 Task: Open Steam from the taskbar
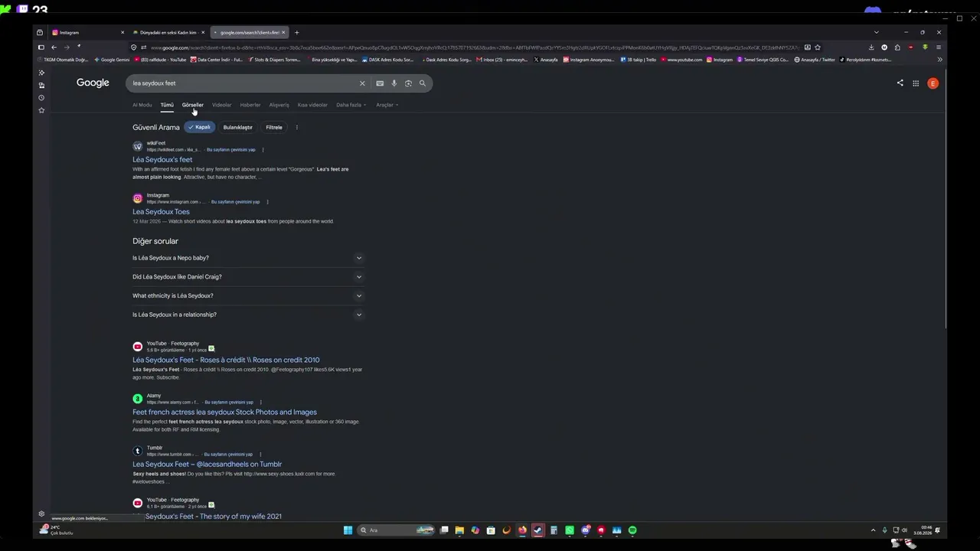pos(538,530)
